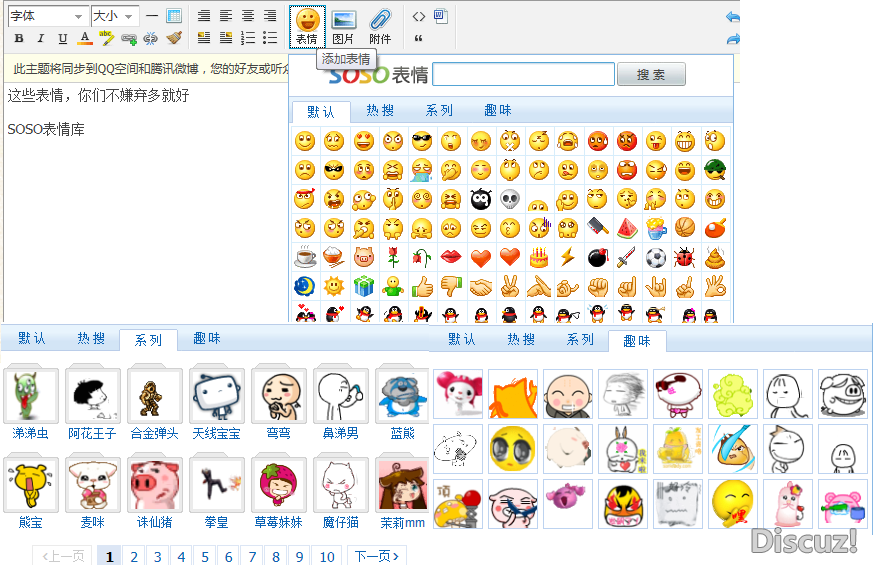The image size is (874, 565).
Task: Go to page 5 of the series list
Action: click(x=205, y=557)
